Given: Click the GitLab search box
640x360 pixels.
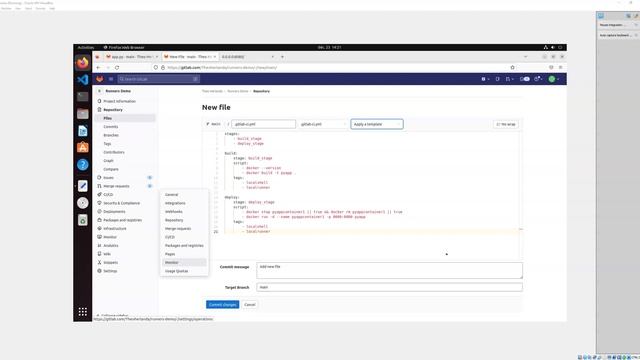Looking at the screenshot, I should 158,79.
